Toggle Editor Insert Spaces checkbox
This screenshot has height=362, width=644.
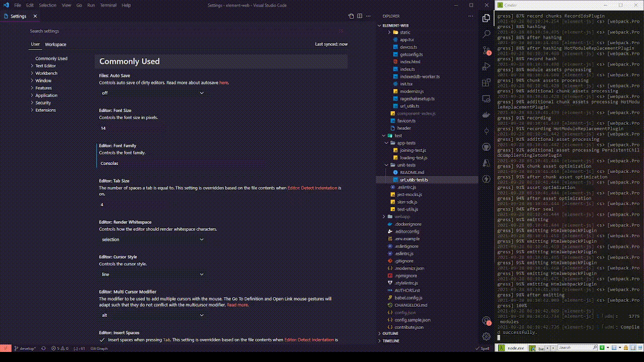[x=102, y=340]
